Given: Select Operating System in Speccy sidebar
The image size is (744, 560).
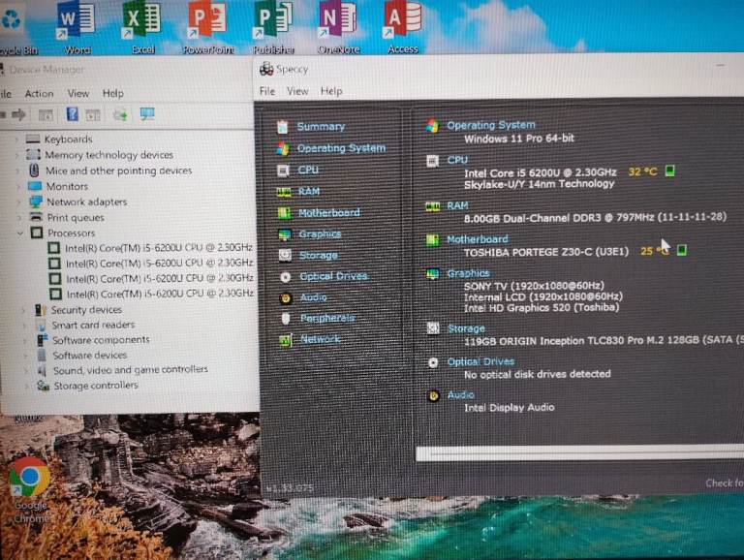Looking at the screenshot, I should click(x=340, y=148).
